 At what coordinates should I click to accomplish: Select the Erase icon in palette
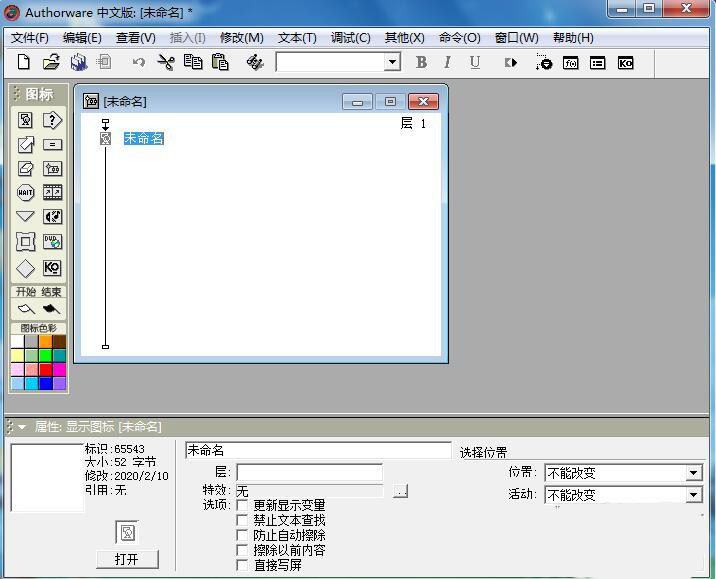(x=26, y=168)
